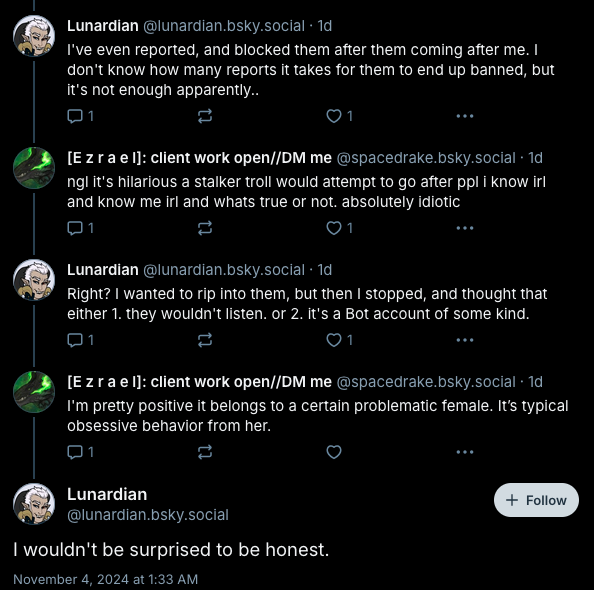Screen dimensions: 594x590
Task: Like the "I've even reported" post
Action: 339,116
